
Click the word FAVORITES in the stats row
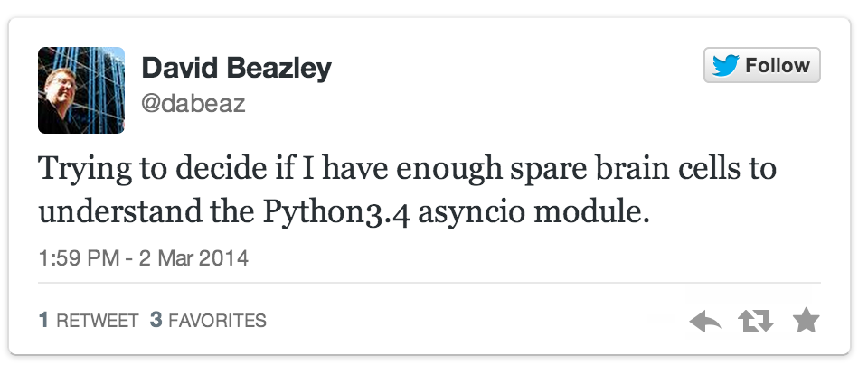pyautogui.click(x=218, y=321)
